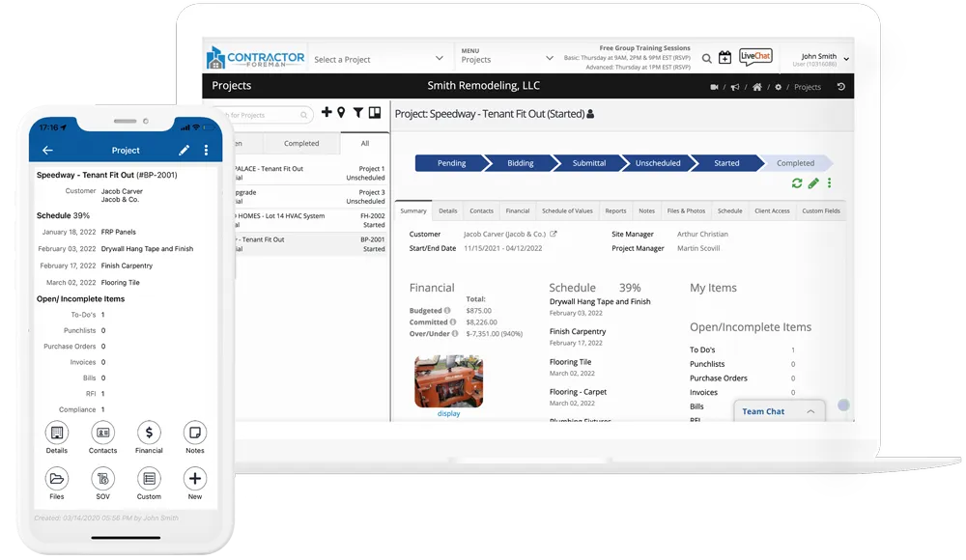
Task: Click the history refresh icon at bar end
Action: [x=841, y=87]
